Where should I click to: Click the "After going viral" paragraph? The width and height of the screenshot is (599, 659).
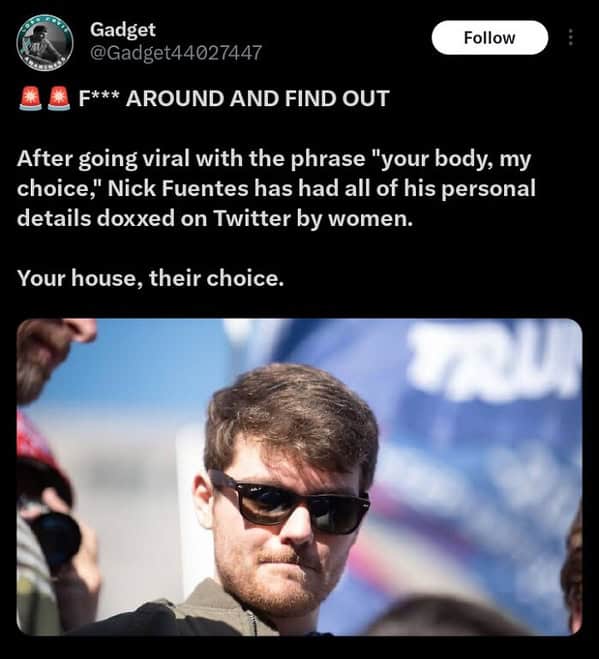[276, 188]
